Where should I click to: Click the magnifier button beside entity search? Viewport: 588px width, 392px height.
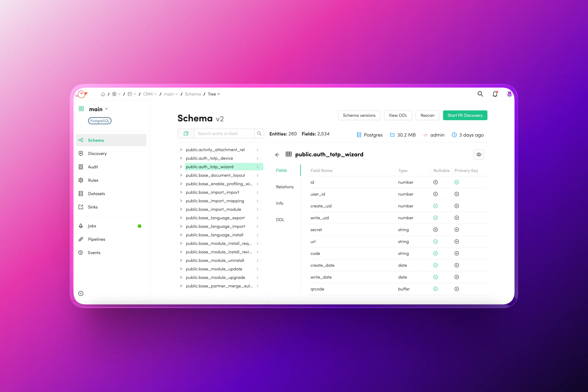tap(259, 134)
